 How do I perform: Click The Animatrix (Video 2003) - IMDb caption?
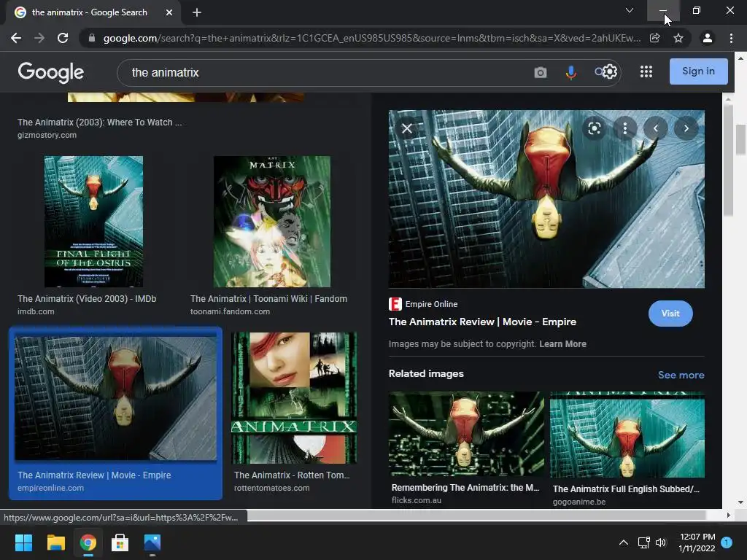(x=87, y=298)
